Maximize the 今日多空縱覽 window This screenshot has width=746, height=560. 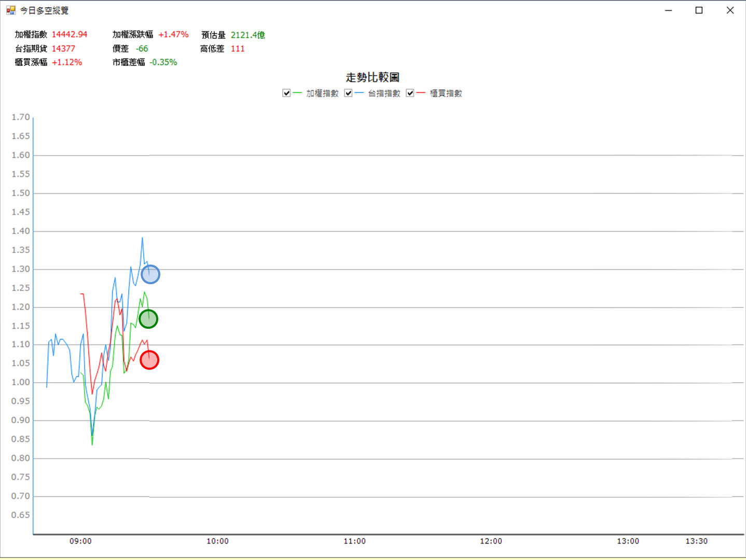(x=699, y=10)
